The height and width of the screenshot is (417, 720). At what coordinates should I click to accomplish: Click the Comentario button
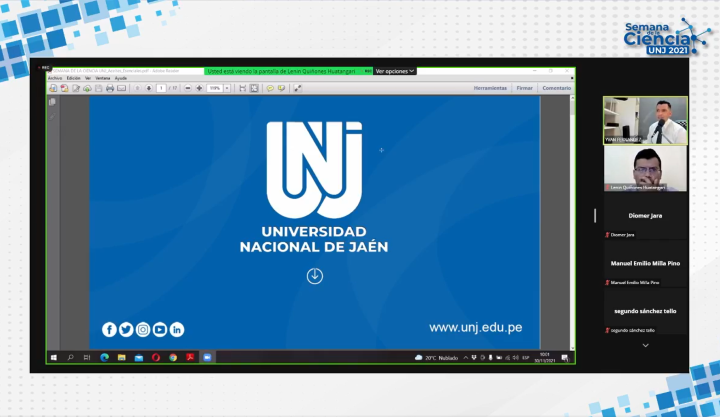556,88
